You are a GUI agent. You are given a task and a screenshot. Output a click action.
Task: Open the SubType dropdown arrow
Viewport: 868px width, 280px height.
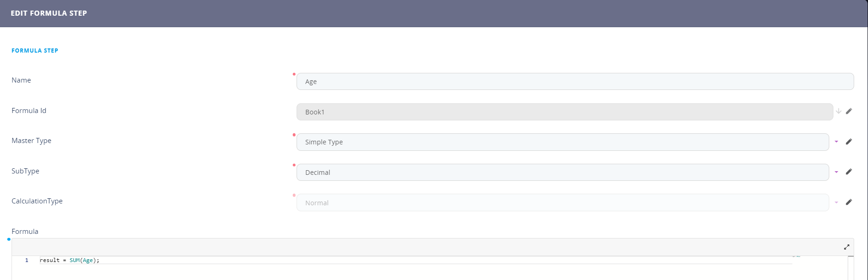pyautogui.click(x=836, y=172)
